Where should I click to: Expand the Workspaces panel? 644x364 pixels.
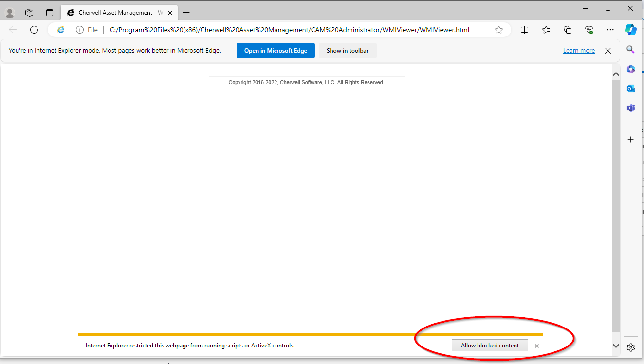pyautogui.click(x=29, y=13)
